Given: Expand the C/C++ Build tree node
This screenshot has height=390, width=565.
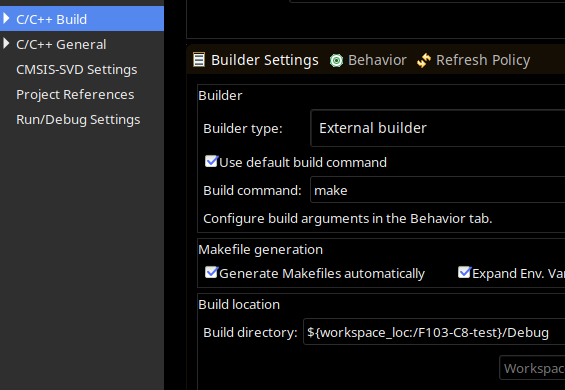Looking at the screenshot, I should 6,18.
